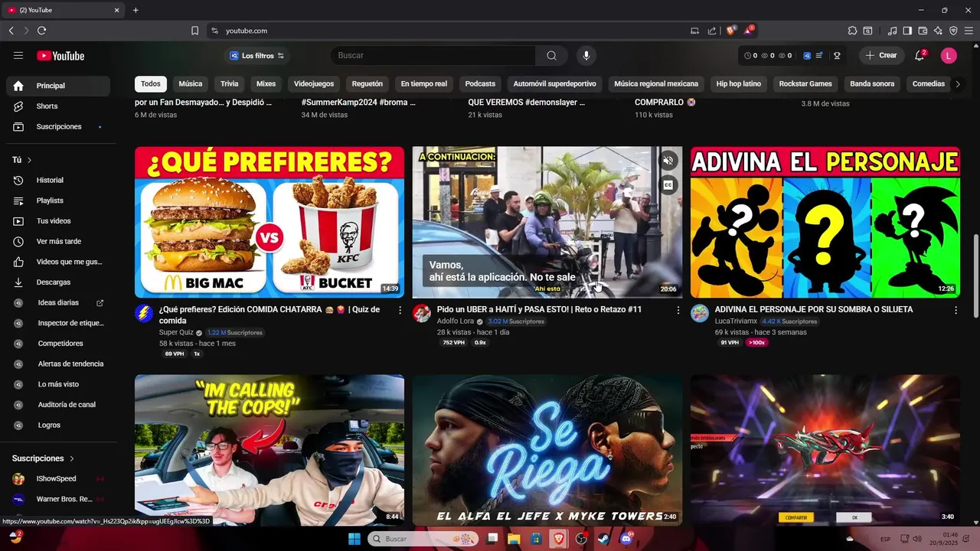Open Ver más tarde list
Image resolution: width=980 pixels, height=551 pixels.
(58, 241)
